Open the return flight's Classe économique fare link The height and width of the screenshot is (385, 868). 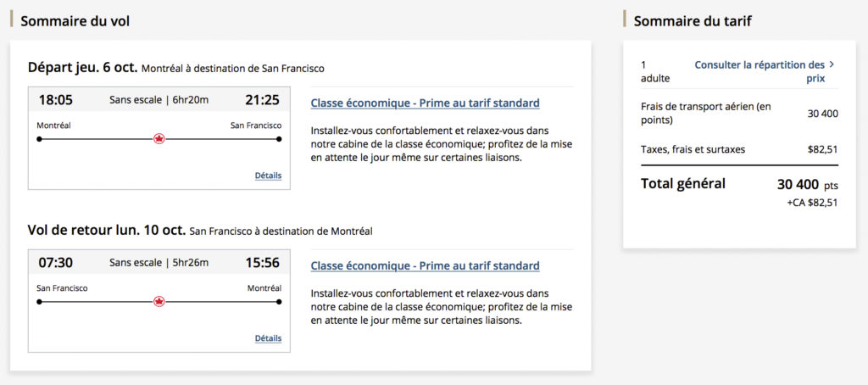coord(425,266)
